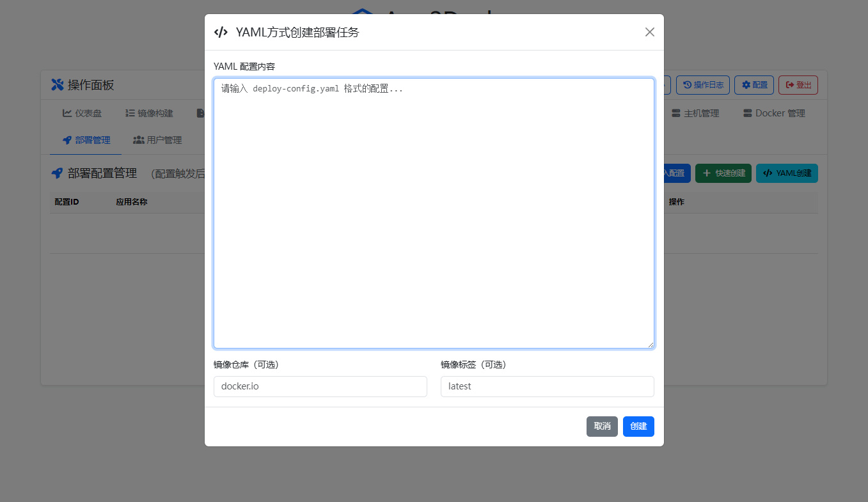Screen dimensions: 868x502
Task: Click the YAML创建 button behind the dialog
Action: (x=787, y=173)
